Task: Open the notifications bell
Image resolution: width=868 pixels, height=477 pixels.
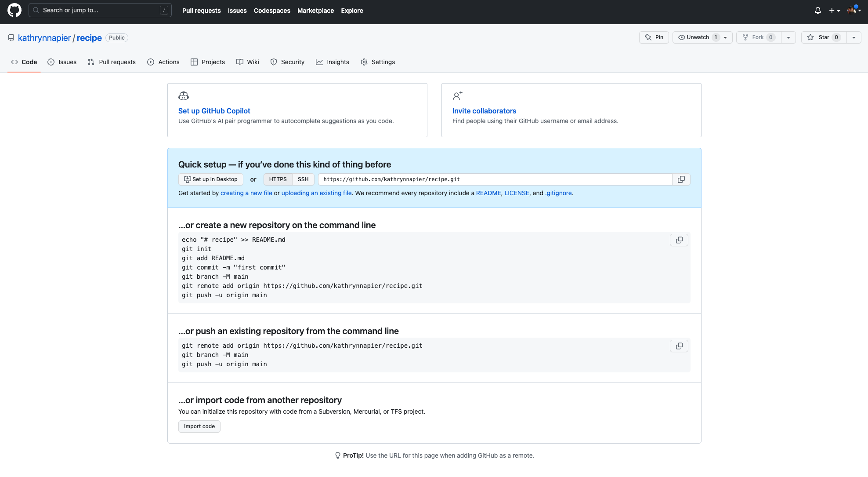Action: pos(817,11)
